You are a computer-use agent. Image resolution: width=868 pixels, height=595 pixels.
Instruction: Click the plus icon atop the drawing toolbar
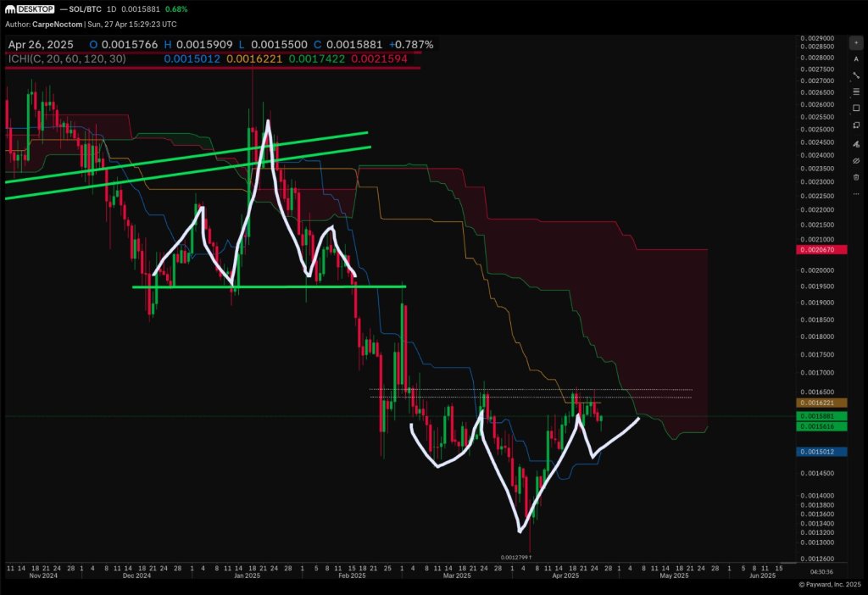(857, 43)
